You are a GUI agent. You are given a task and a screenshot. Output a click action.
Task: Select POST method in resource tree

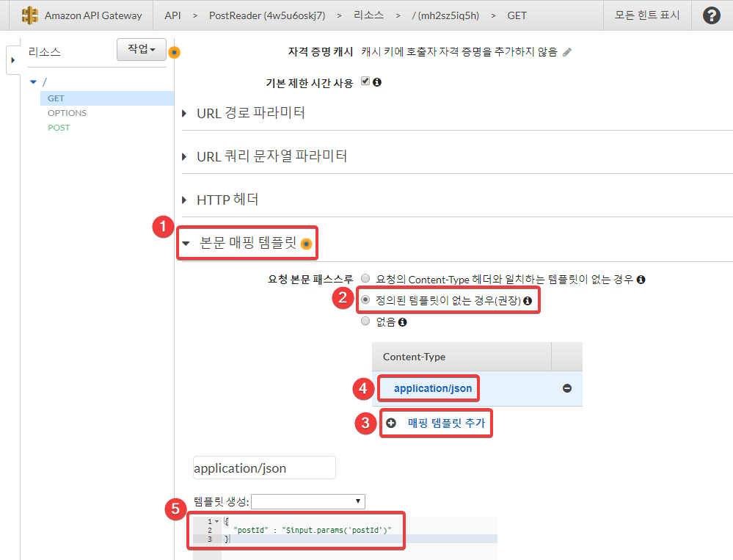tap(59, 128)
